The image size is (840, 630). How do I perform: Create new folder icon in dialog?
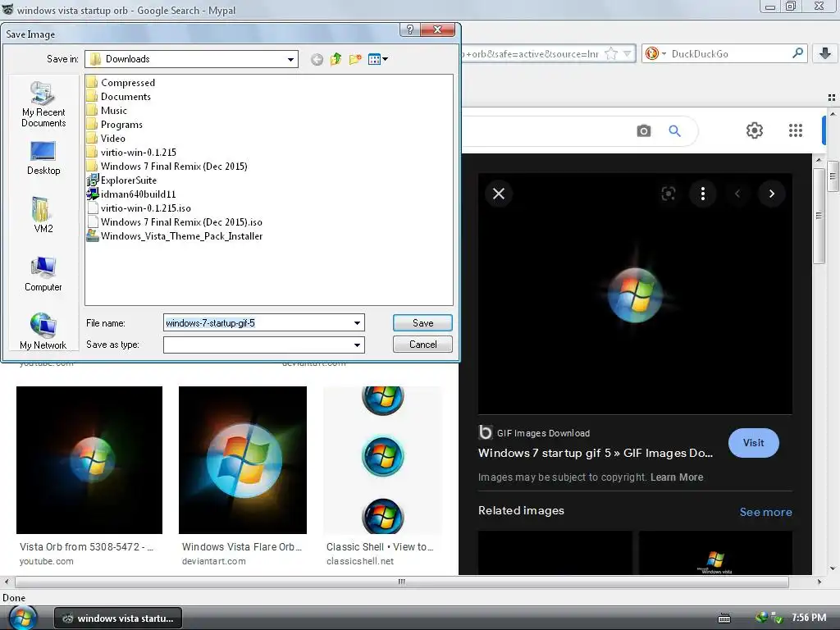tap(354, 59)
